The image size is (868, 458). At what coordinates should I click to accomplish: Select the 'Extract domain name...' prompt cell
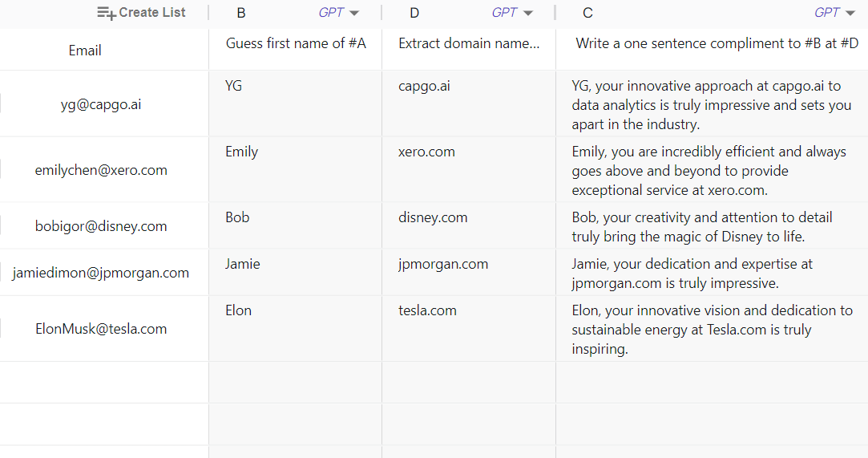(469, 43)
